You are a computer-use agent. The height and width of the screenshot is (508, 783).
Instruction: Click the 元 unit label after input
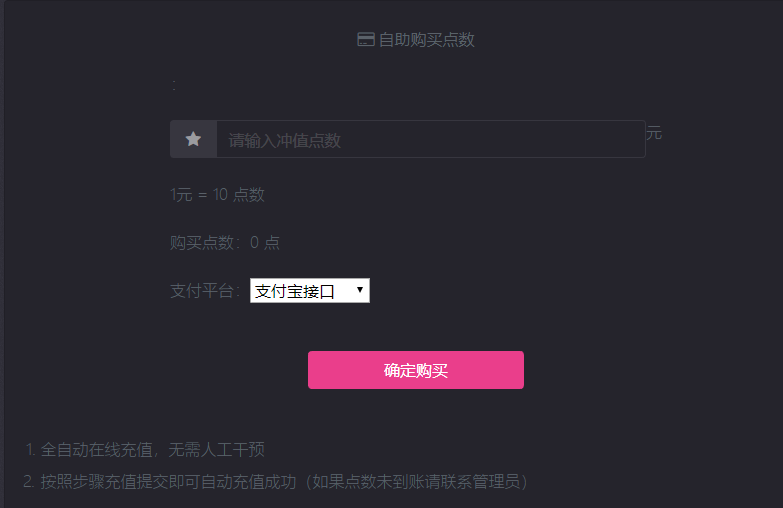pyautogui.click(x=654, y=133)
